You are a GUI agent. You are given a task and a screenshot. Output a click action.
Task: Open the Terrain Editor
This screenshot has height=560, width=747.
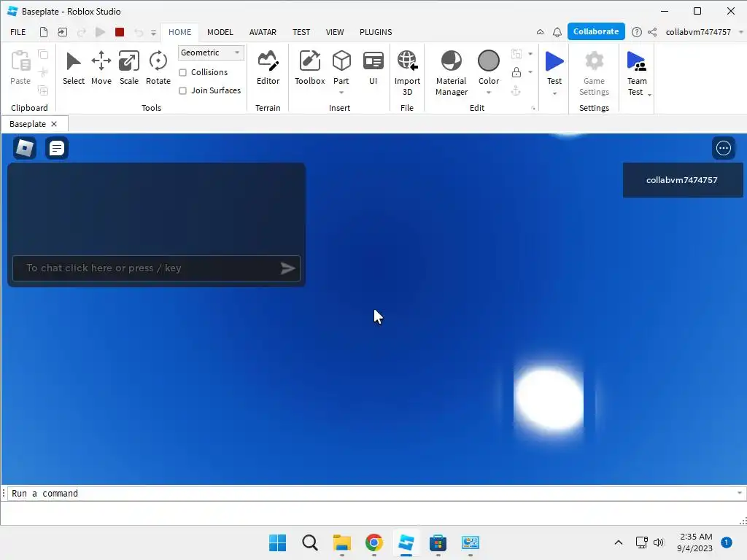[x=268, y=68]
